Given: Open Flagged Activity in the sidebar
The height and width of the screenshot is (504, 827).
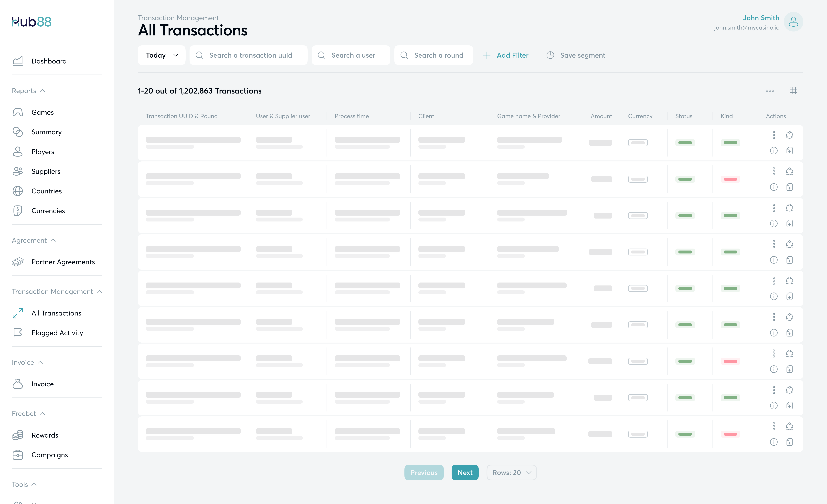Looking at the screenshot, I should point(57,333).
